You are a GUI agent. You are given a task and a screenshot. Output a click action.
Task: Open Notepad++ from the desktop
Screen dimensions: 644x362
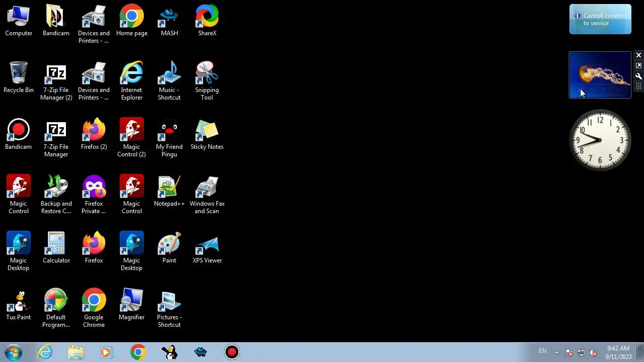pyautogui.click(x=169, y=192)
